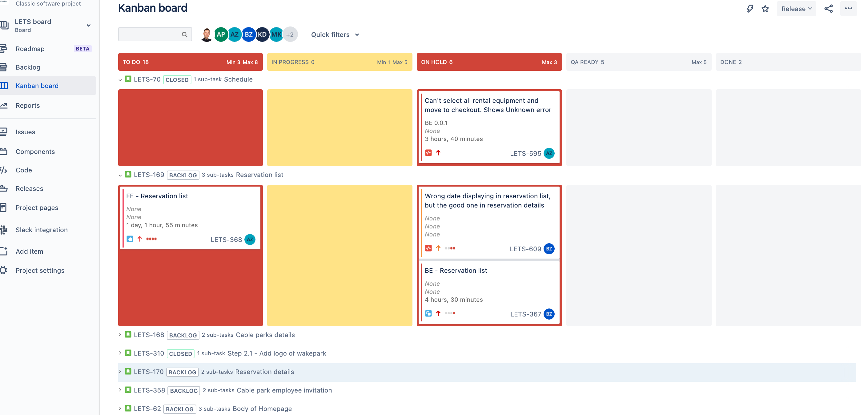Click BZ assignee avatar on LETS-609
Viewport: 868px width, 415px height.
pyautogui.click(x=549, y=249)
